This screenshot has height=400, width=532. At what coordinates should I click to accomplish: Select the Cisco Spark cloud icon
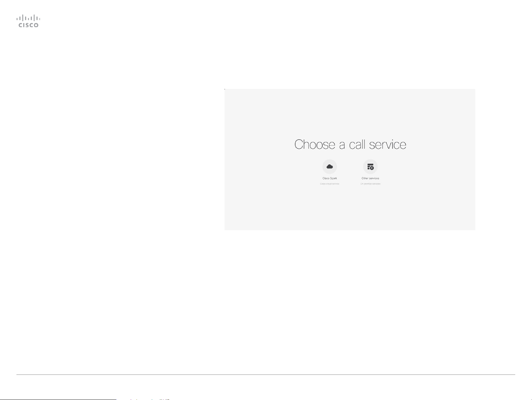coord(330,166)
